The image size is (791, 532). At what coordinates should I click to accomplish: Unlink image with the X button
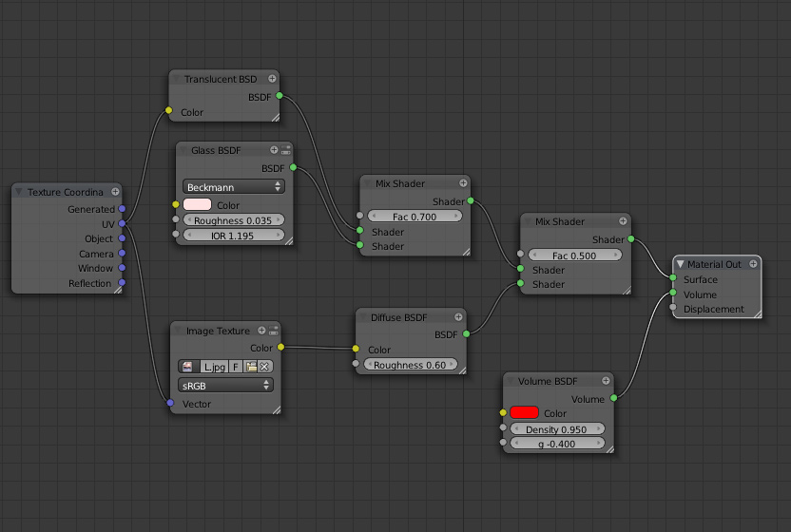pos(265,366)
